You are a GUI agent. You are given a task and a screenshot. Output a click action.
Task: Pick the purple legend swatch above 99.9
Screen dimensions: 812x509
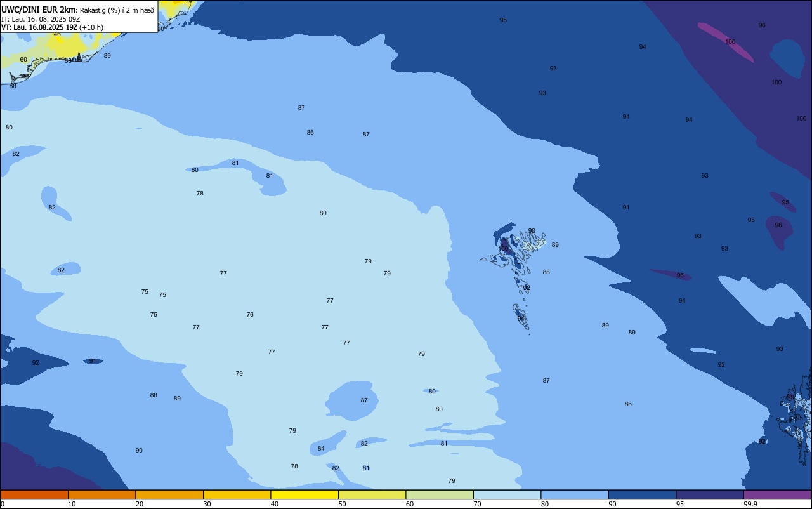(777, 494)
